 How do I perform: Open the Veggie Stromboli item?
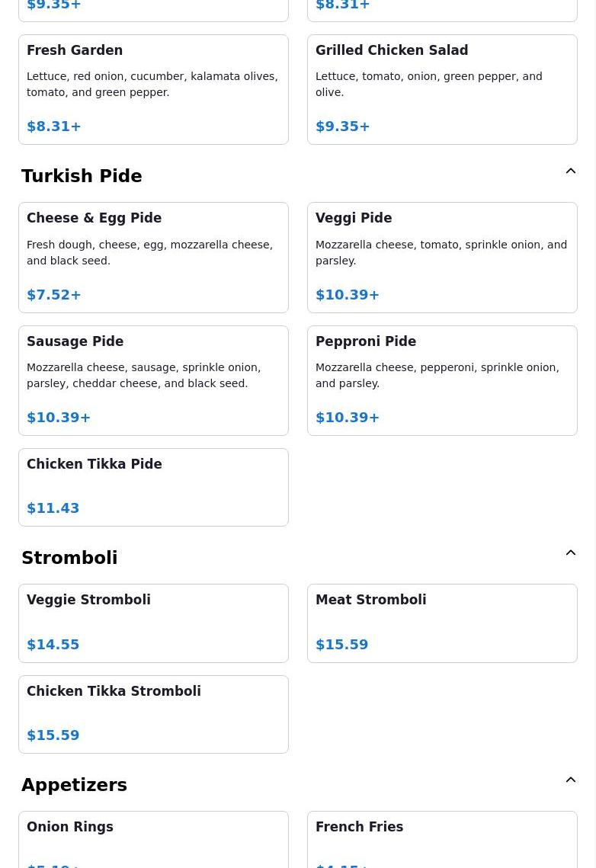click(153, 623)
